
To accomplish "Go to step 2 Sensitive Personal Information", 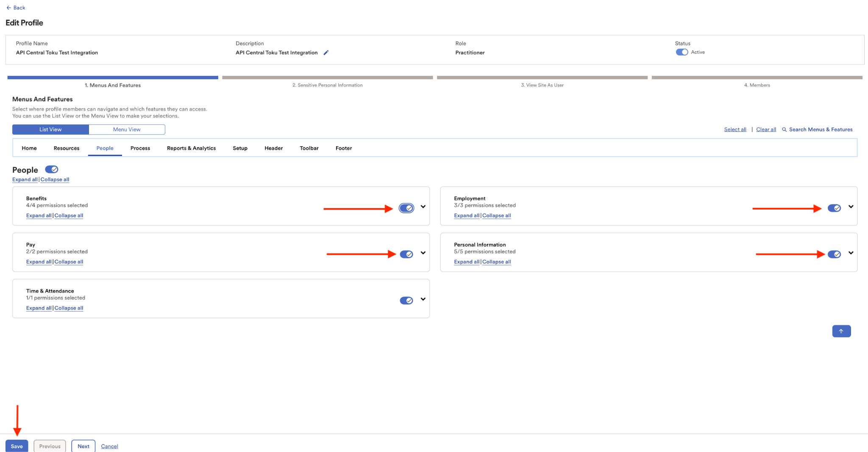I will point(327,85).
